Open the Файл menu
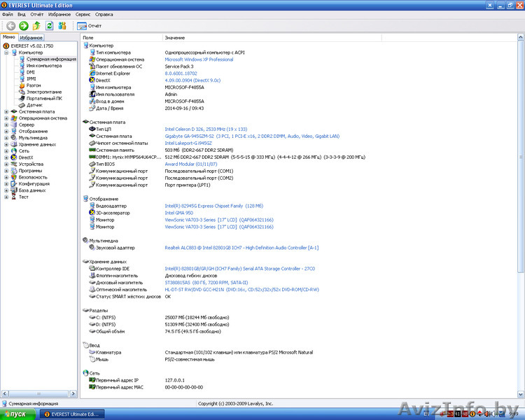This screenshot has width=525, height=420. click(8, 14)
